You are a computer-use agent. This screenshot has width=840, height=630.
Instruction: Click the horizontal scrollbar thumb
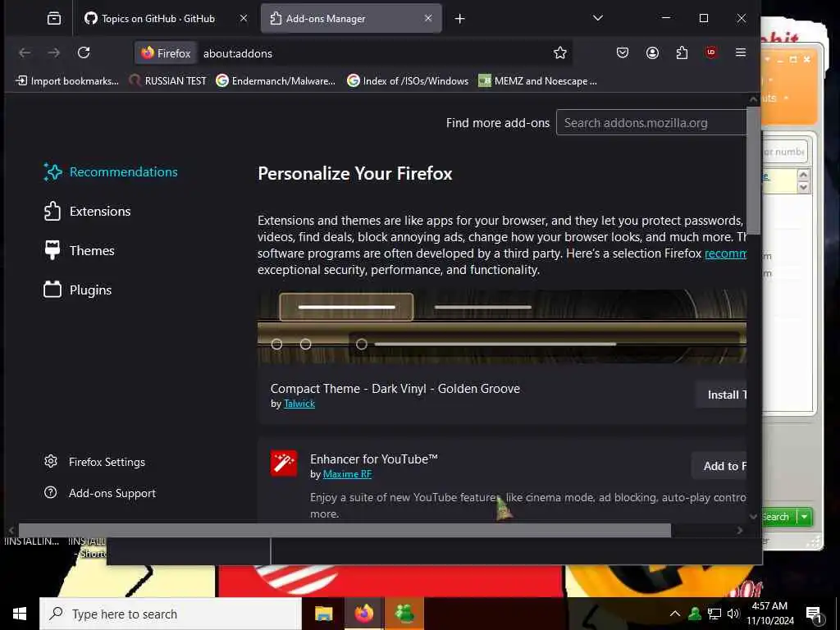(345, 531)
